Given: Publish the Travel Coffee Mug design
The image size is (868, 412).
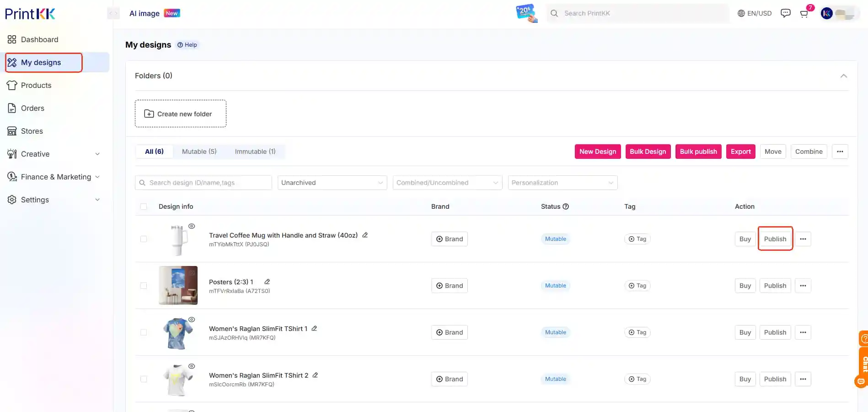Looking at the screenshot, I should pyautogui.click(x=775, y=239).
